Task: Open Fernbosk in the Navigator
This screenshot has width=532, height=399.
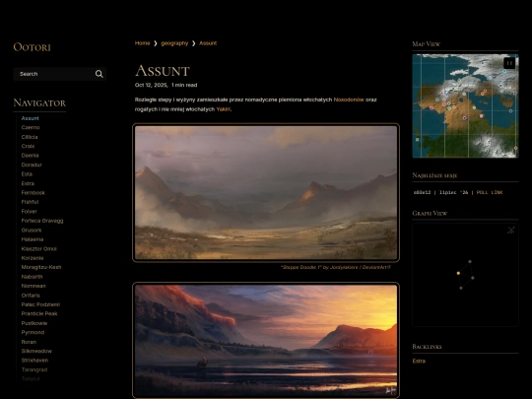Action: [33, 193]
